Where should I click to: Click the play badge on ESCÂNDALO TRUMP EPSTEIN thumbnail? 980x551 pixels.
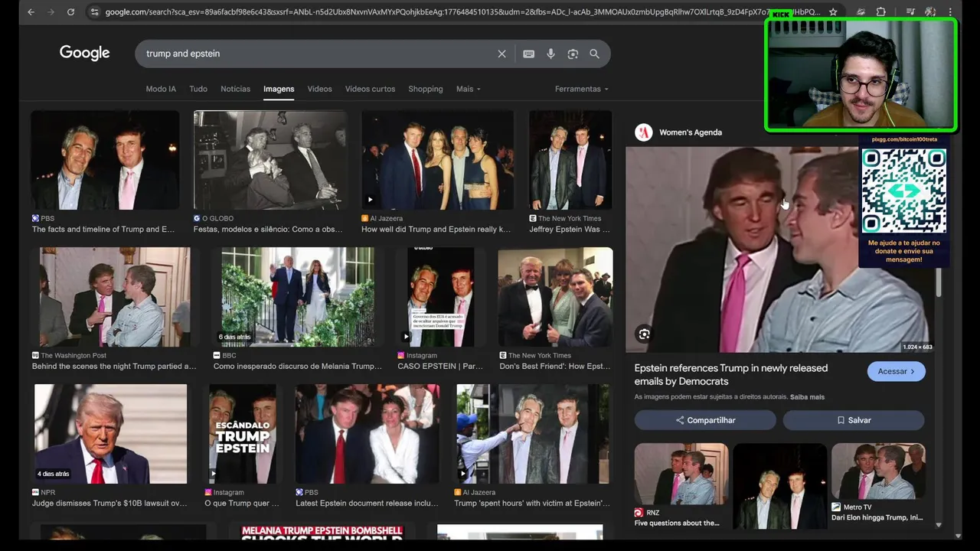[214, 474]
